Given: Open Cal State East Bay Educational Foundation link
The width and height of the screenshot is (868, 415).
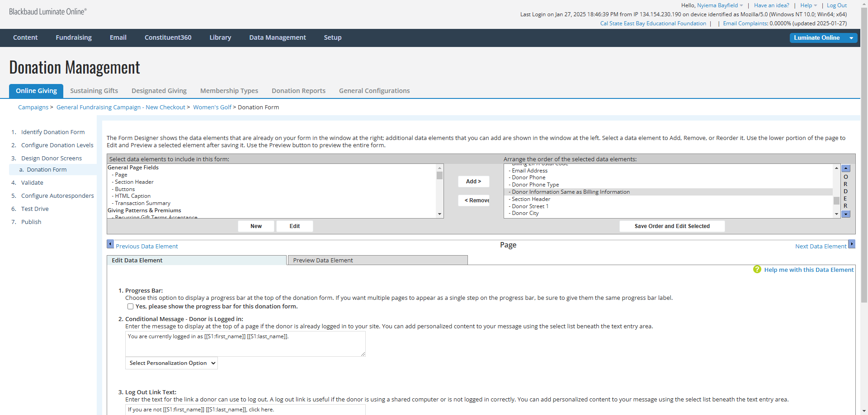Looking at the screenshot, I should [653, 23].
